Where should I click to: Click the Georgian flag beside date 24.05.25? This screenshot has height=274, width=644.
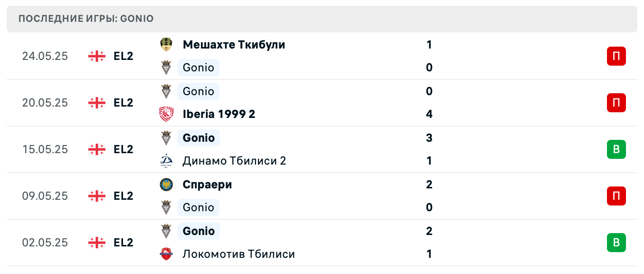(x=96, y=56)
